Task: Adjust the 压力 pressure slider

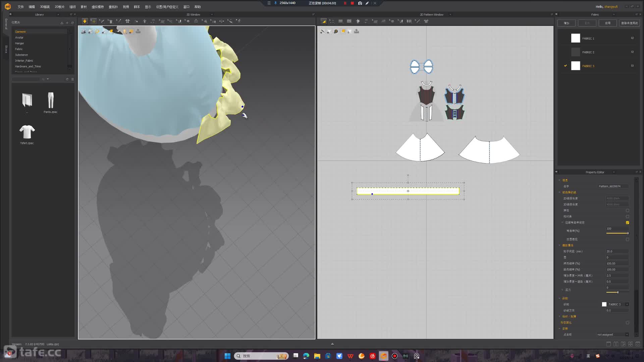Action: (x=617, y=292)
